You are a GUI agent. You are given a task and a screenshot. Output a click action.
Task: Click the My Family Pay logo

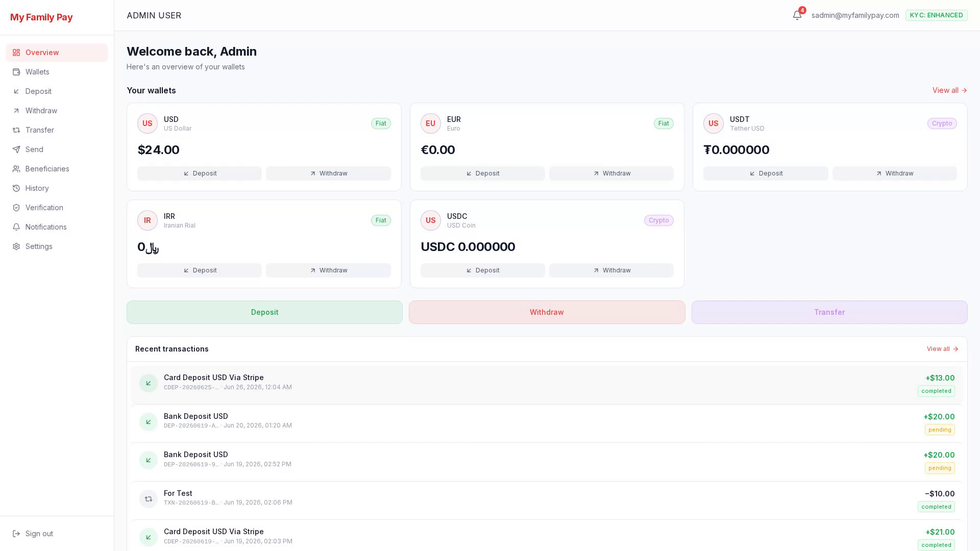(x=41, y=17)
